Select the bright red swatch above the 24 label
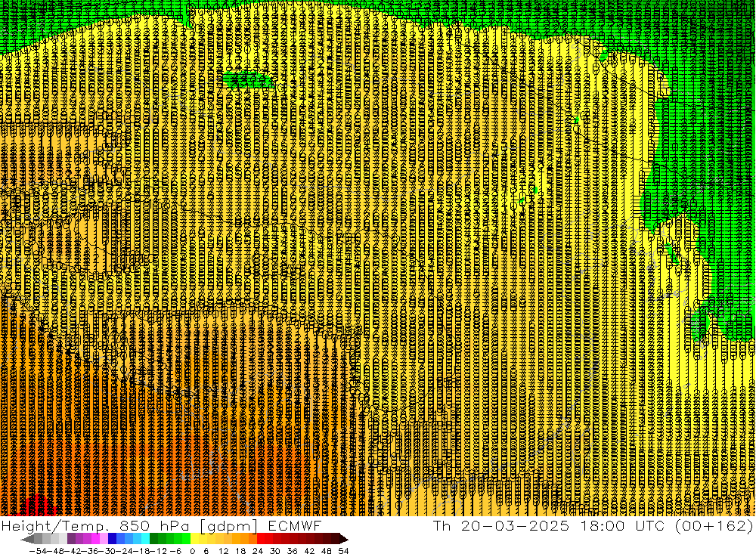Viewport: 756px width, 554px height. tap(261, 539)
